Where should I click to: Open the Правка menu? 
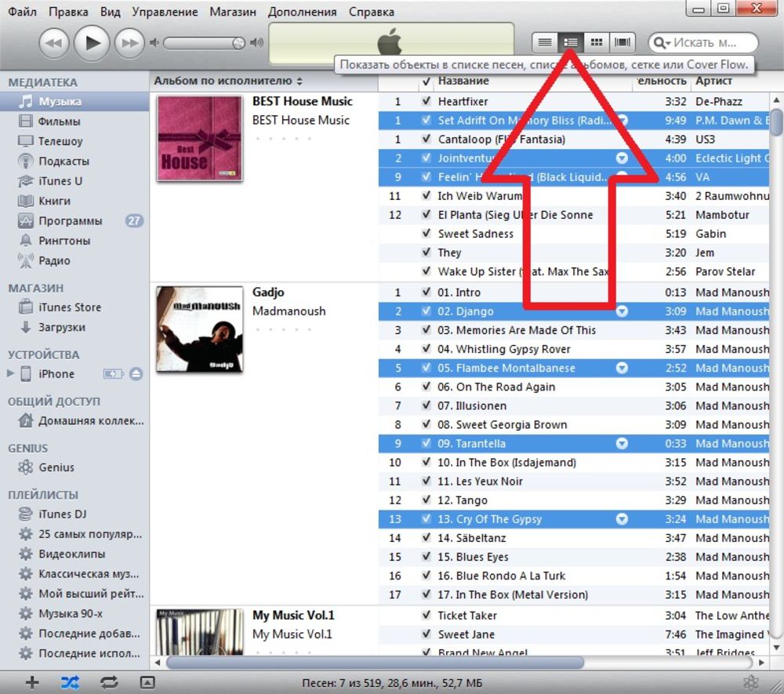point(68,12)
